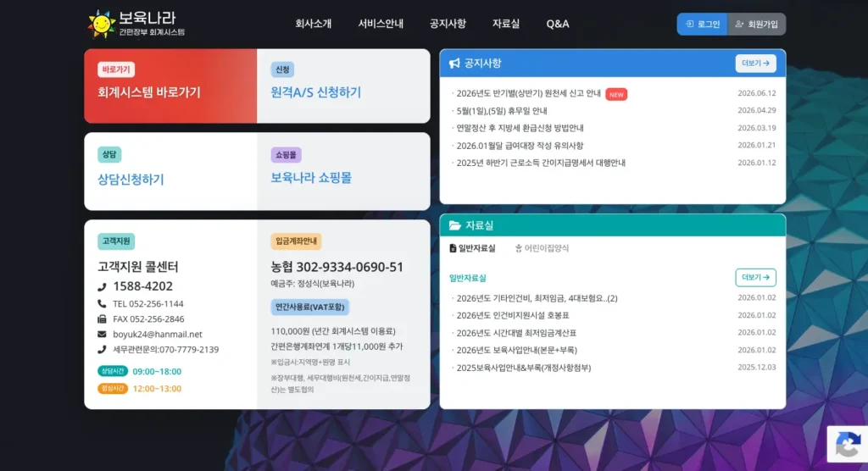Open 원격A/S 신청하기 card

(x=344, y=86)
